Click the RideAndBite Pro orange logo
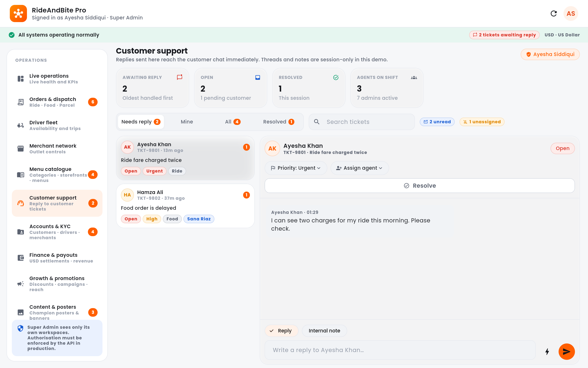 tap(18, 13)
